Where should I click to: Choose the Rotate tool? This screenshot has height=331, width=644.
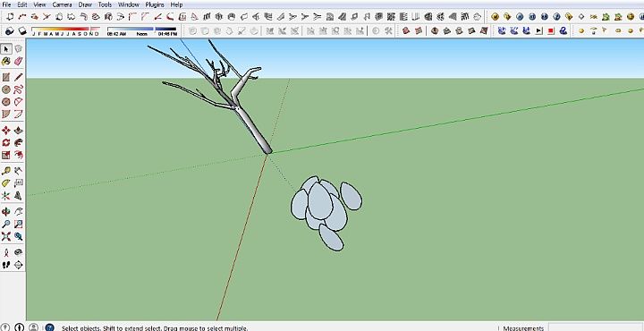point(6,143)
